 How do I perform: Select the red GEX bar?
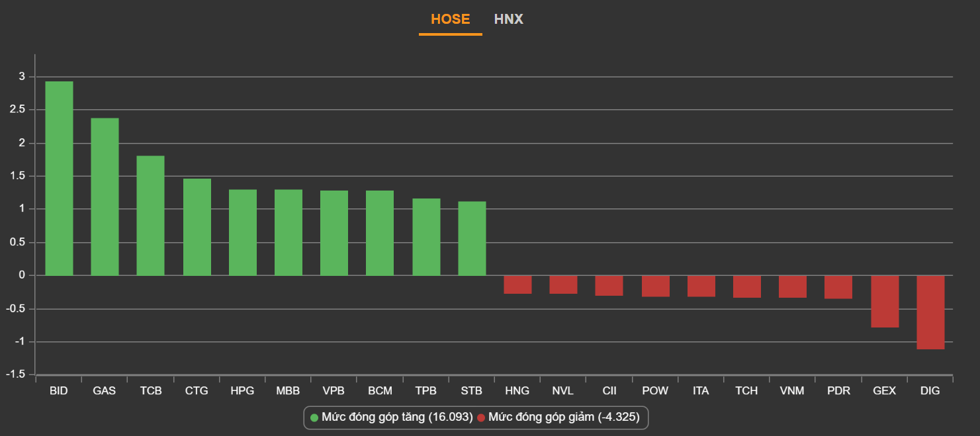[x=885, y=301]
